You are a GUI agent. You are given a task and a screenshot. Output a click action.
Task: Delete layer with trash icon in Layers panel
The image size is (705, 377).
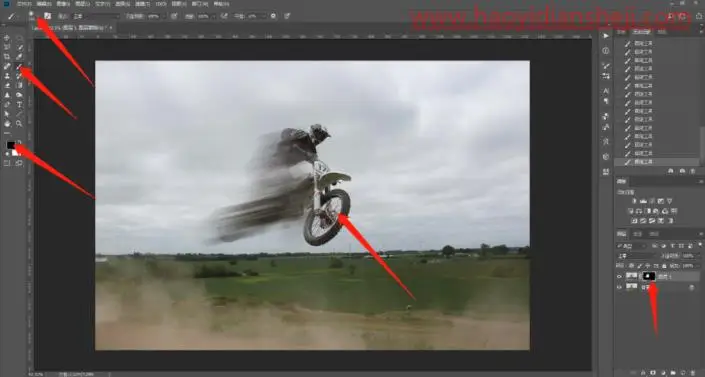[693, 373]
